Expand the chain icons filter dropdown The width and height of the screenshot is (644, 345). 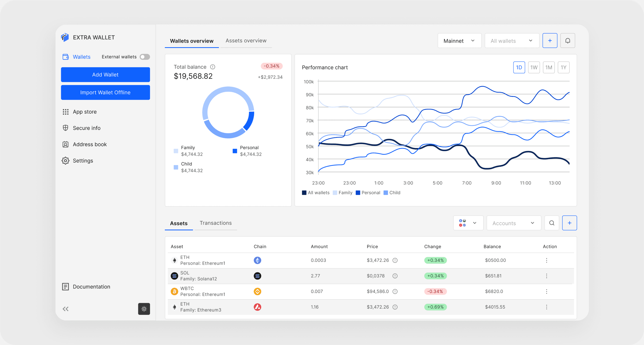[x=468, y=223]
